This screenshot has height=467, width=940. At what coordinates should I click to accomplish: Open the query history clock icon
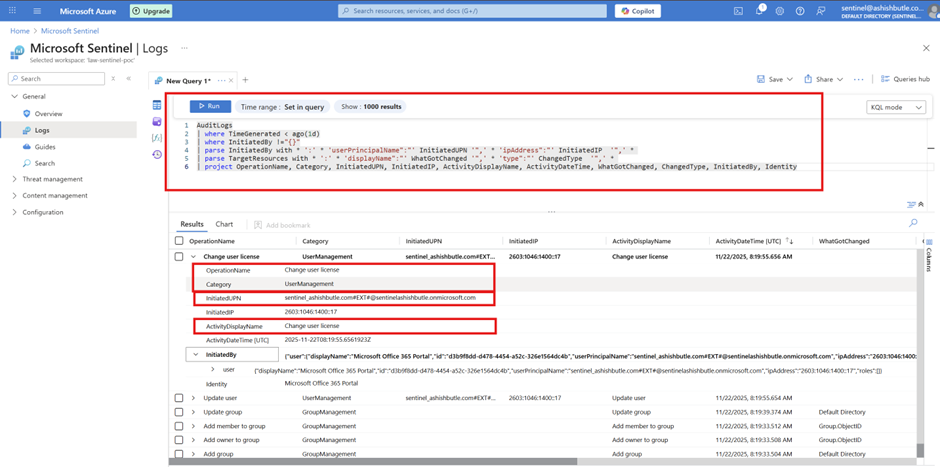click(157, 155)
